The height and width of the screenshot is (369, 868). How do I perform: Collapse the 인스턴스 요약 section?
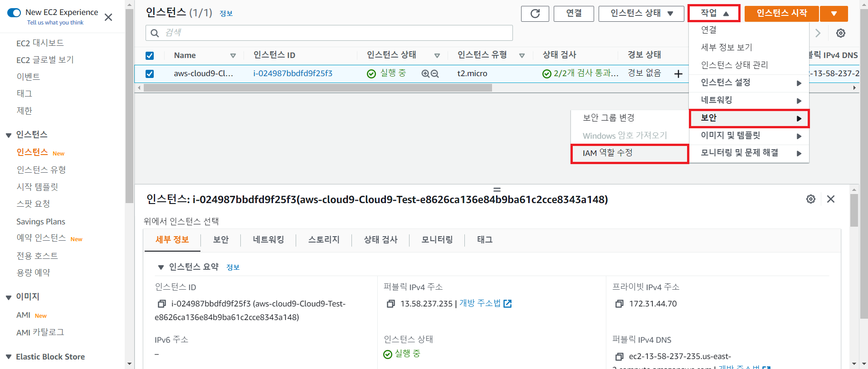click(x=161, y=267)
